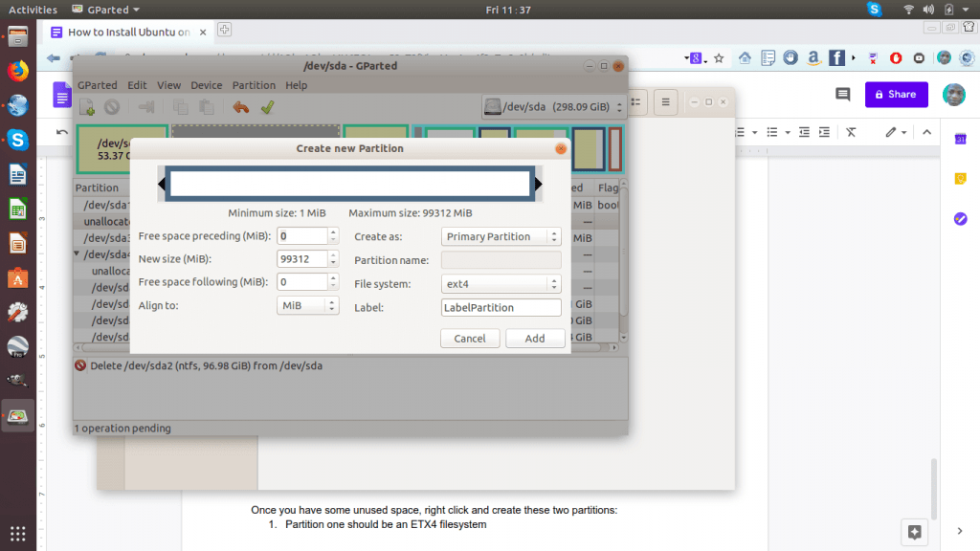Undo the last operation with the orange arrow
This screenshot has width=980, height=551.
(x=239, y=107)
